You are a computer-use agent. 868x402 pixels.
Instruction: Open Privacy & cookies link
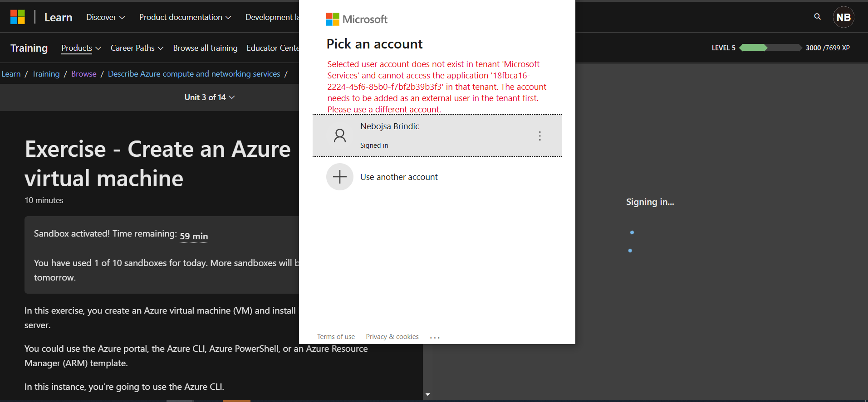[x=392, y=337]
